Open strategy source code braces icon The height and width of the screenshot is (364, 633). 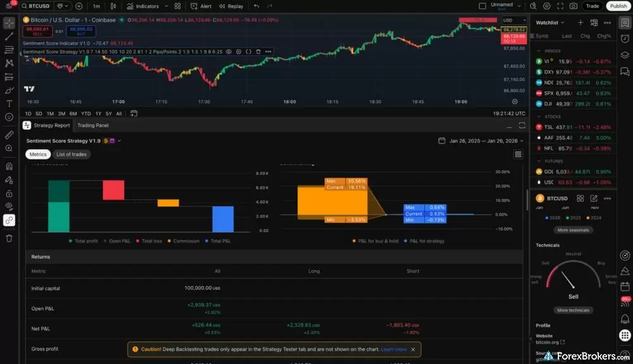[248, 52]
